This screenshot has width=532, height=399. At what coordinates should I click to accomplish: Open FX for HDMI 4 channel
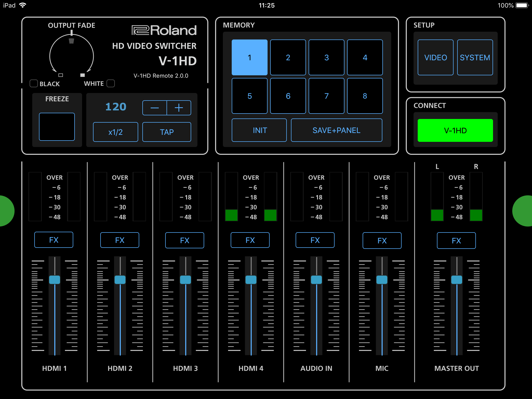tap(250, 240)
